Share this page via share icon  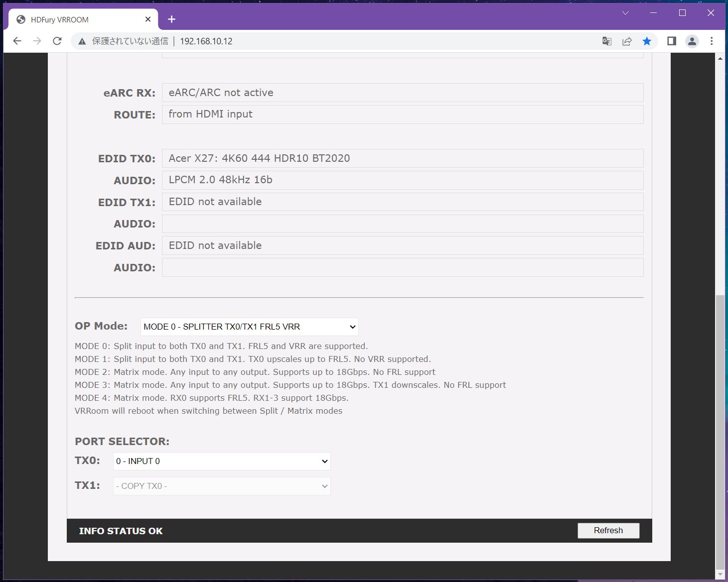[627, 41]
